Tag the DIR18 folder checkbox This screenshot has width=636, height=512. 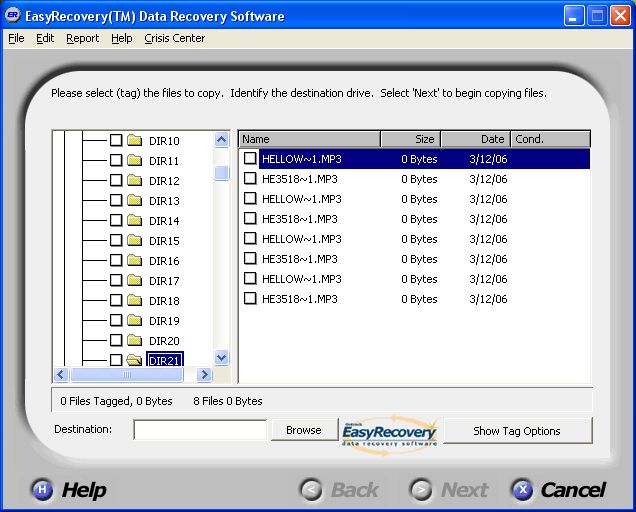pos(116,300)
